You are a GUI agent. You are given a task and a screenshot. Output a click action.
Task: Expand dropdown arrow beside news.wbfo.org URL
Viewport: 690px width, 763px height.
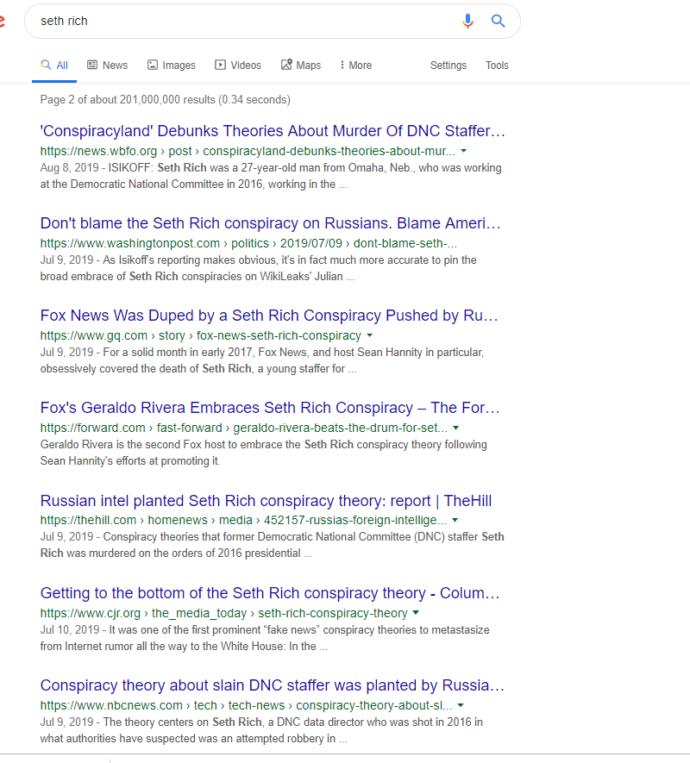tap(464, 151)
